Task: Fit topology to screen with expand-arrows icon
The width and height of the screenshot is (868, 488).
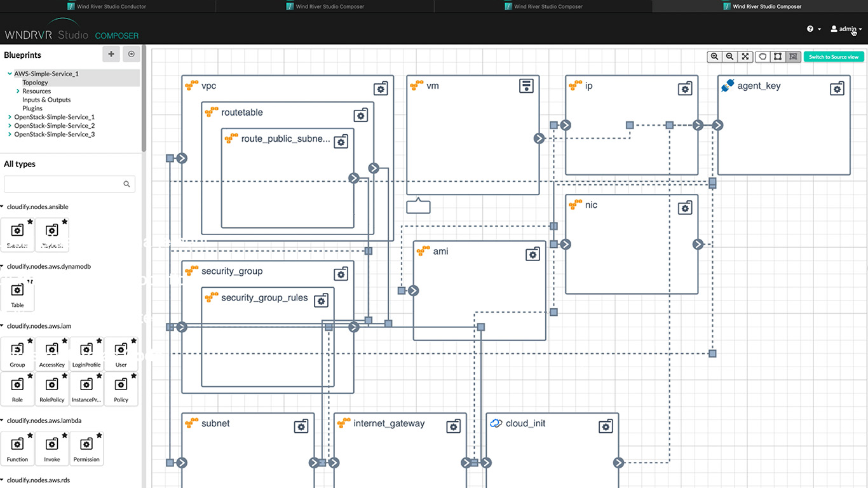Action: coord(745,57)
